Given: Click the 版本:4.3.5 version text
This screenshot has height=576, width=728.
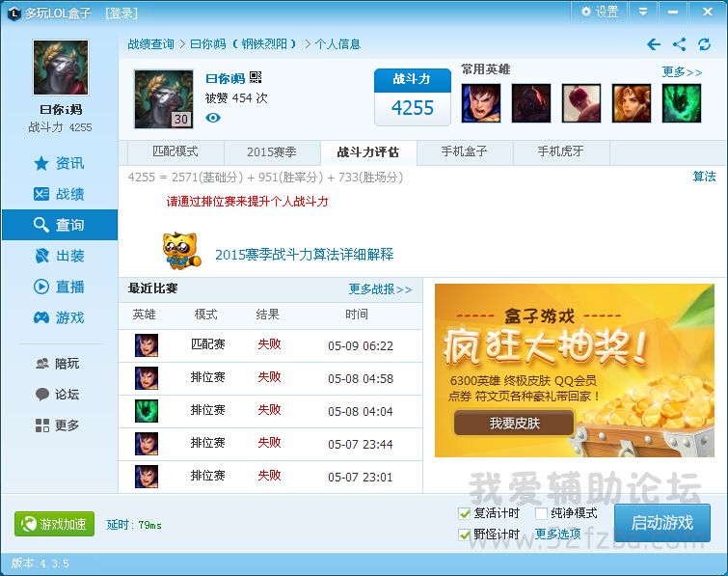Looking at the screenshot, I should pos(40,563).
